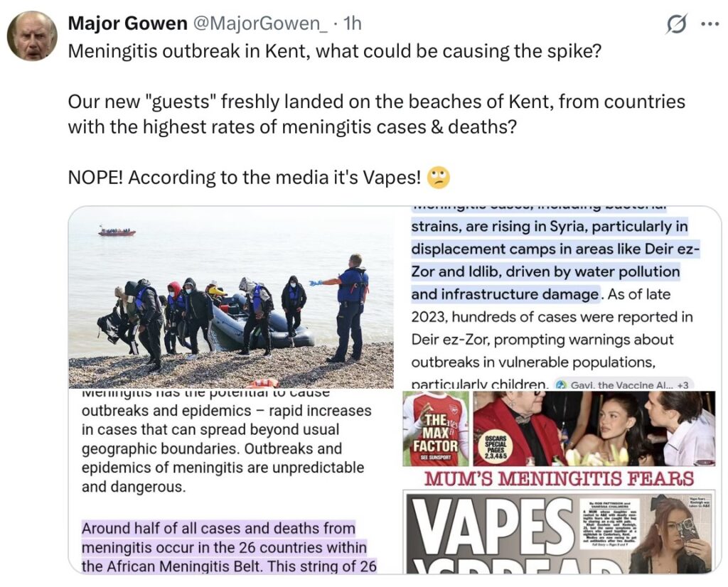Click the 1h post timestamp
The width and height of the screenshot is (728, 587).
351,23
